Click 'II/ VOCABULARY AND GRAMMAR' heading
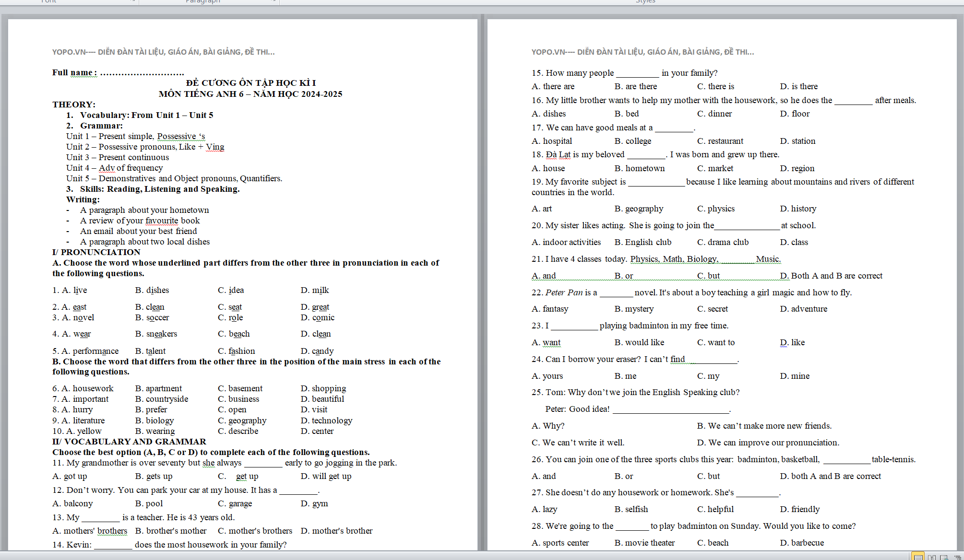The width and height of the screenshot is (964, 560). coord(129,442)
